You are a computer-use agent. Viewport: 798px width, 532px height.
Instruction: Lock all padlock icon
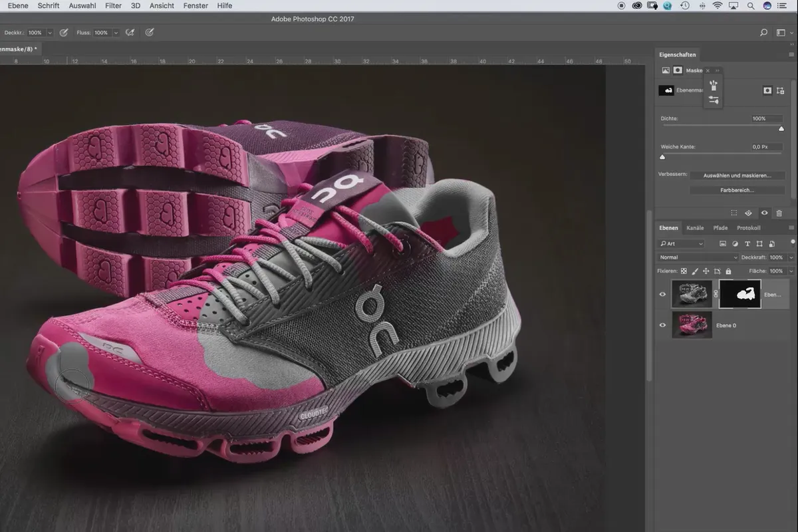click(x=728, y=271)
